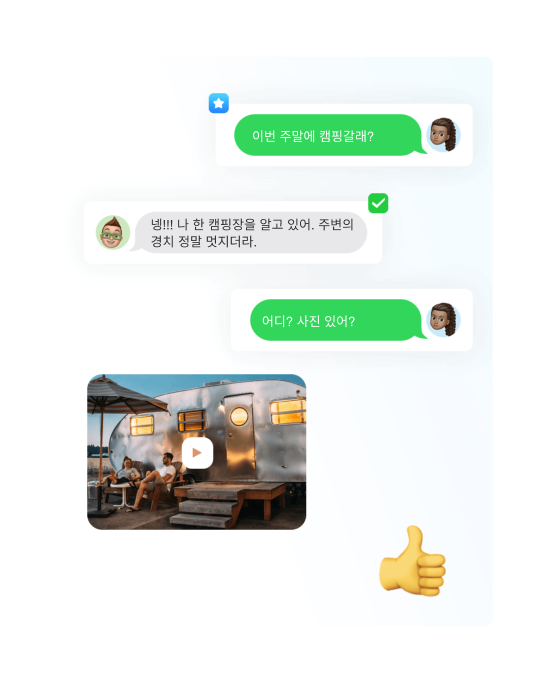The width and height of the screenshot is (533, 683).
Task: Open woman's avatar beside '어디? 사진 있어?'
Action: click(x=443, y=320)
